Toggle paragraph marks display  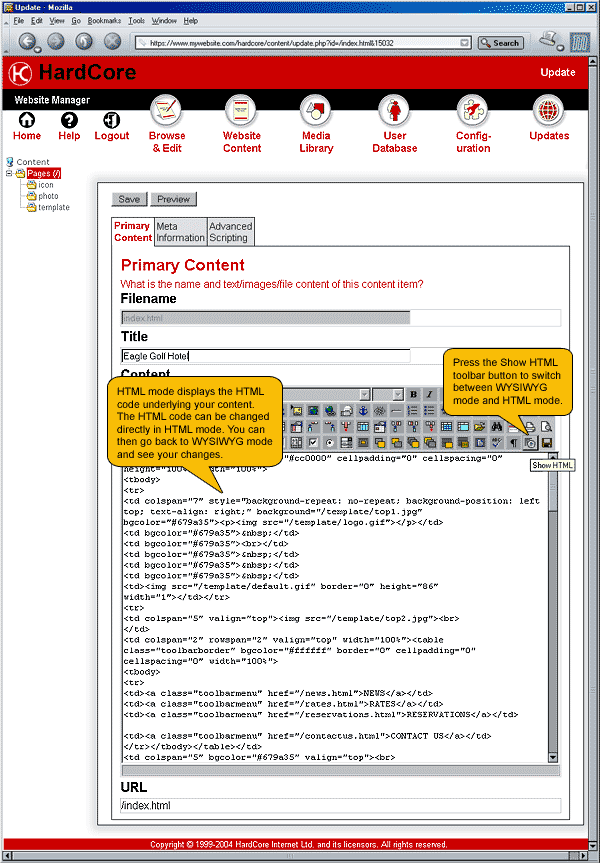pyautogui.click(x=514, y=443)
